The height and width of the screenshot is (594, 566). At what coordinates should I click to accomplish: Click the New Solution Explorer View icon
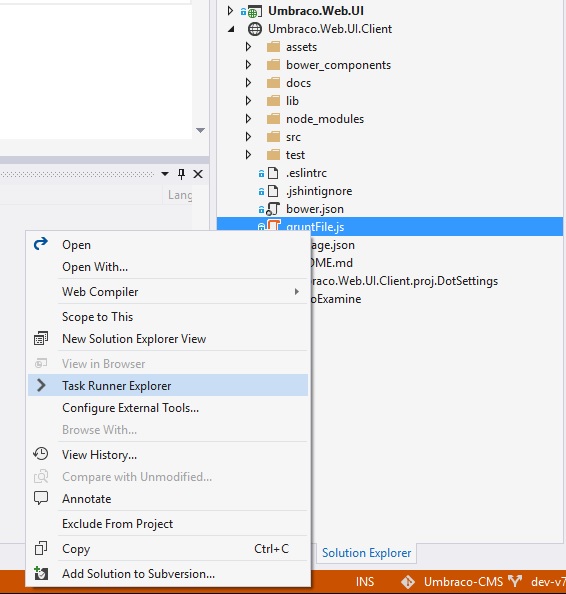[41, 338]
